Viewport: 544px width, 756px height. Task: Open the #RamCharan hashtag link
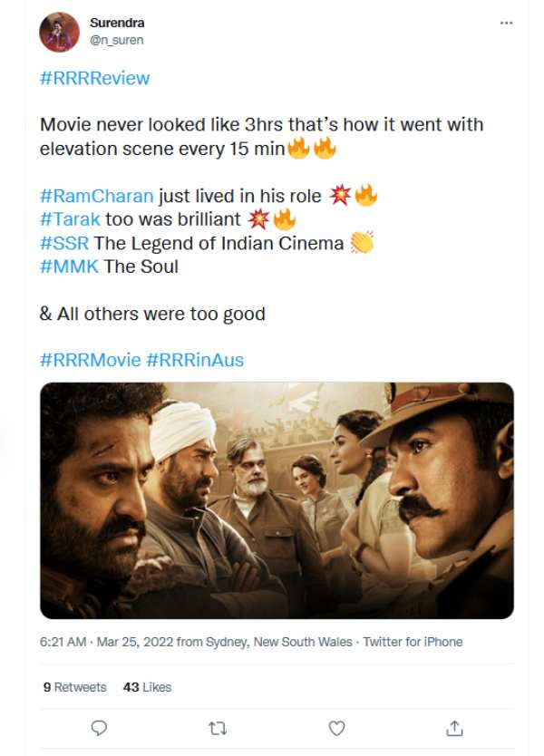(x=97, y=196)
